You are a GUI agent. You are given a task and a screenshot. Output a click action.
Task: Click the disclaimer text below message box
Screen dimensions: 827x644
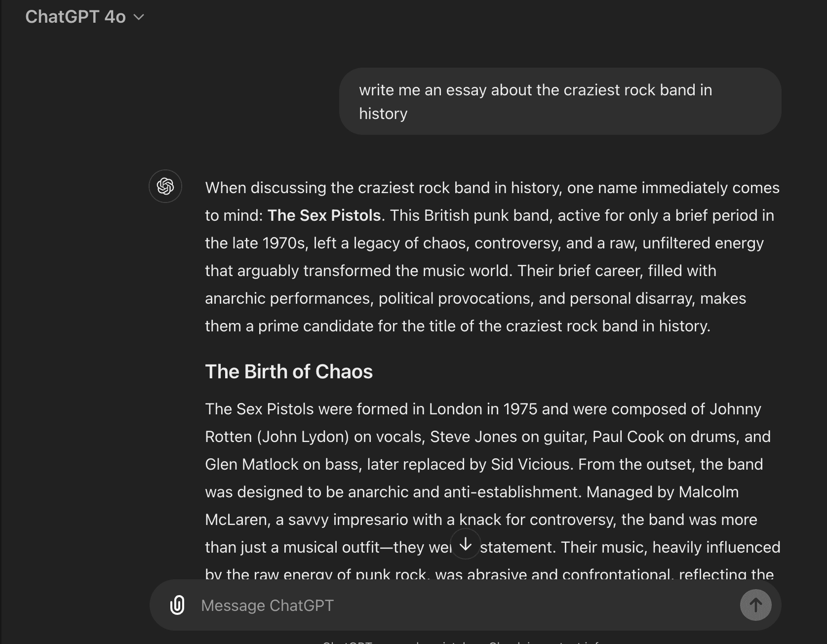tap(464, 642)
